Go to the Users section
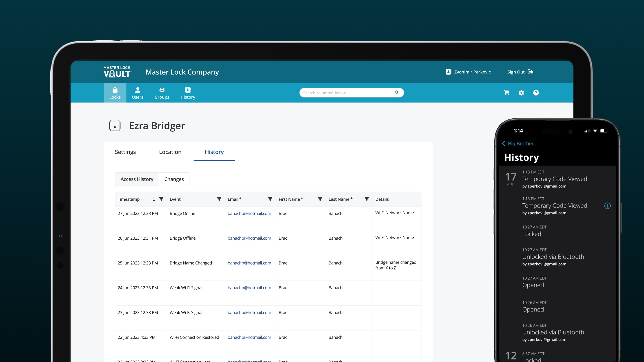644x362 pixels. tap(138, 93)
